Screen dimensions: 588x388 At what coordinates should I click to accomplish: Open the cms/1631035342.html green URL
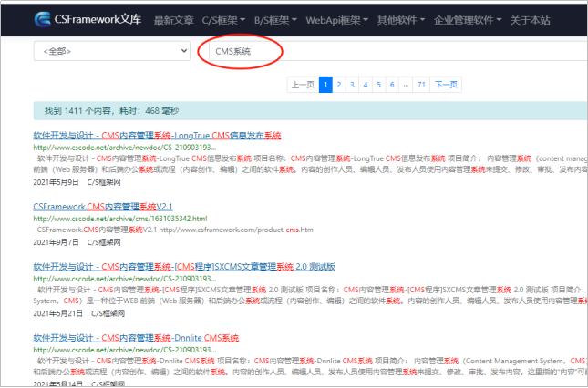coord(120,219)
